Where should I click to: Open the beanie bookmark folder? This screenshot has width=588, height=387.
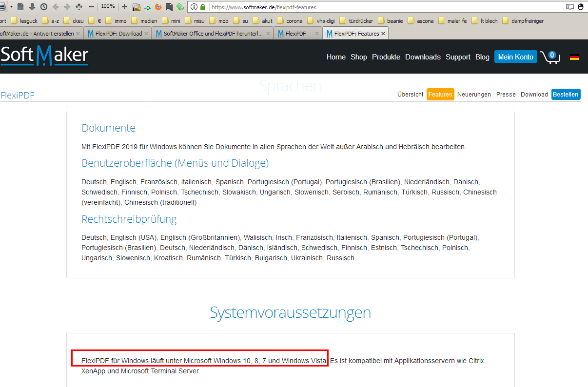pyautogui.click(x=391, y=21)
